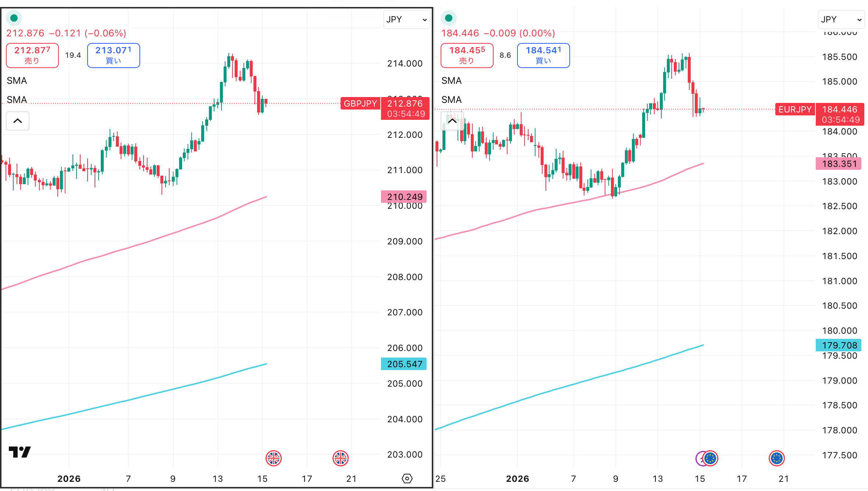Screen dimensions: 868x491
Task: Open the JPY currency dropdown on the GBPJPY chart
Action: pyautogui.click(x=406, y=19)
